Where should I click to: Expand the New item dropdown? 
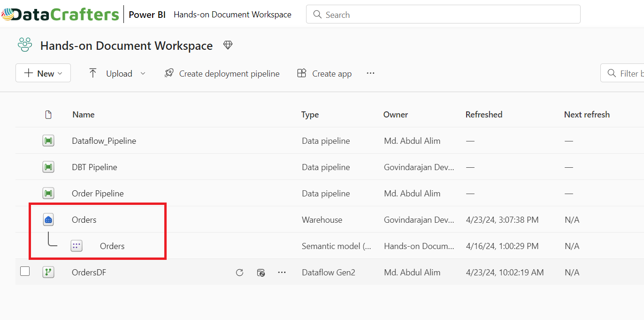click(43, 73)
